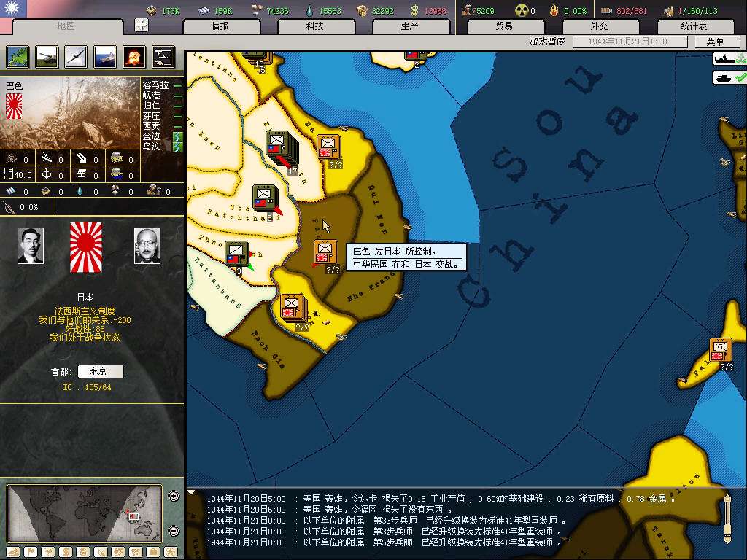Open the nuclear explosion icon
747x560 pixels.
(x=134, y=57)
